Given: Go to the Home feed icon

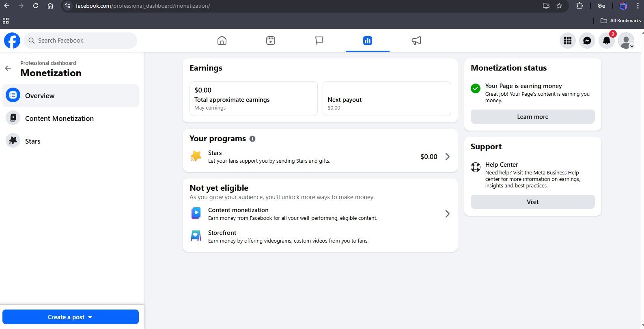Looking at the screenshot, I should pyautogui.click(x=222, y=41).
